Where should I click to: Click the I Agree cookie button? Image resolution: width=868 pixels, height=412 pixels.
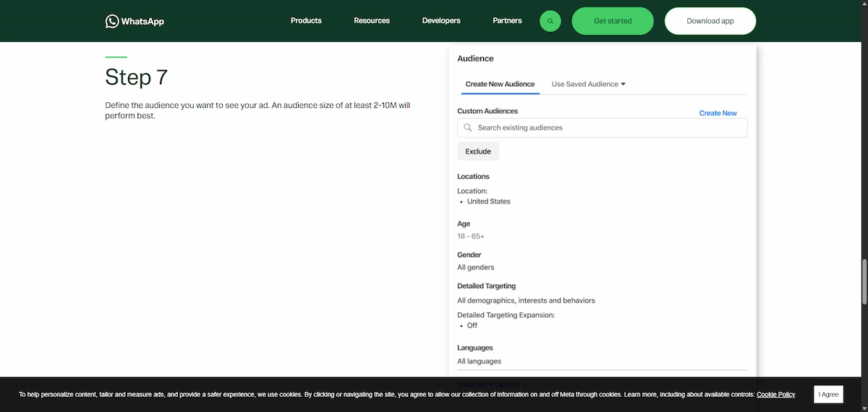(x=829, y=395)
